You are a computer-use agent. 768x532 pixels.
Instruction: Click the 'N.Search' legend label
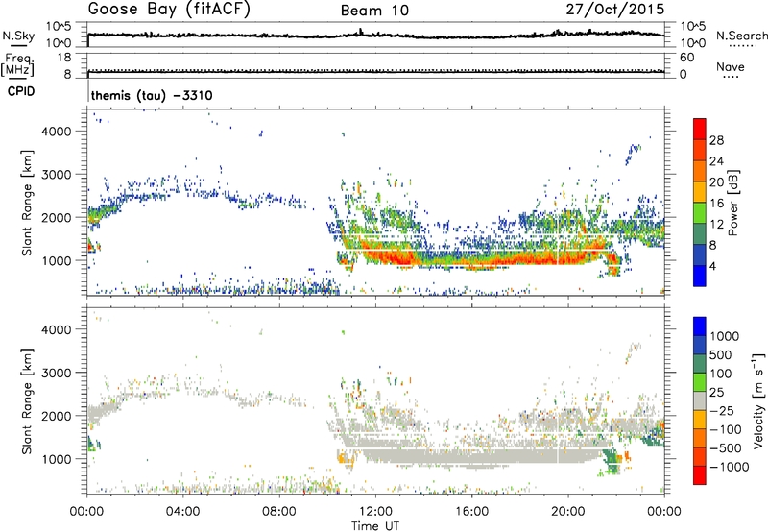742,36
